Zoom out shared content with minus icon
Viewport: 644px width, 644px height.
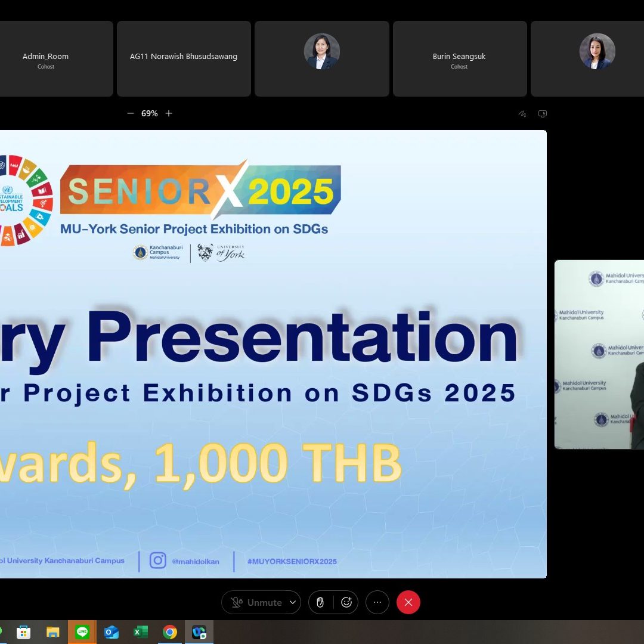point(131,113)
